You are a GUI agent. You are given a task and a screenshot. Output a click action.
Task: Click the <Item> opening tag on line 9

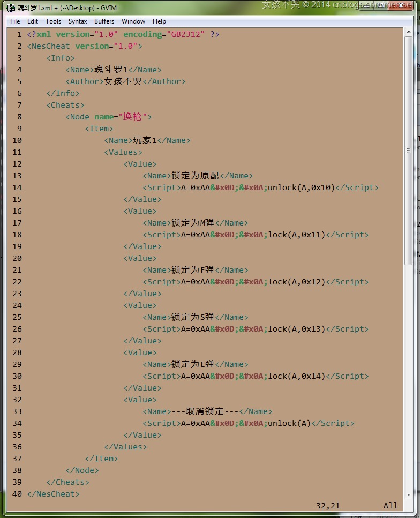tap(99, 129)
